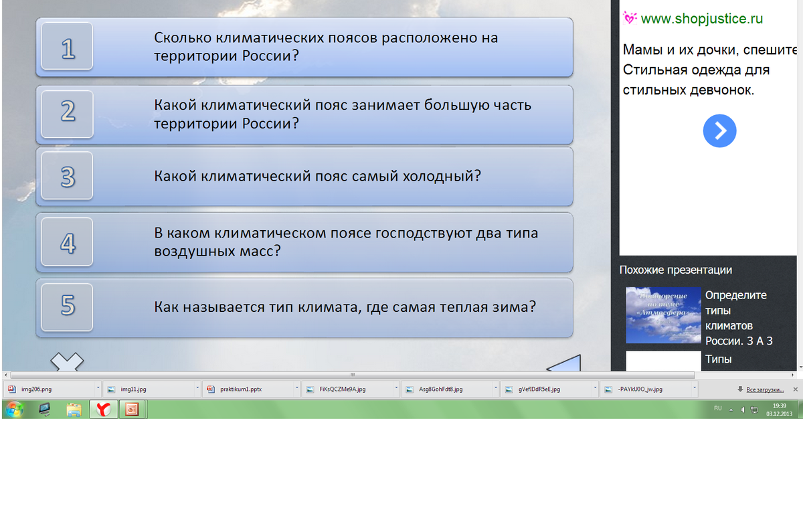Click the blue circular arrow ad button
The width and height of the screenshot is (803, 532).
[719, 130]
